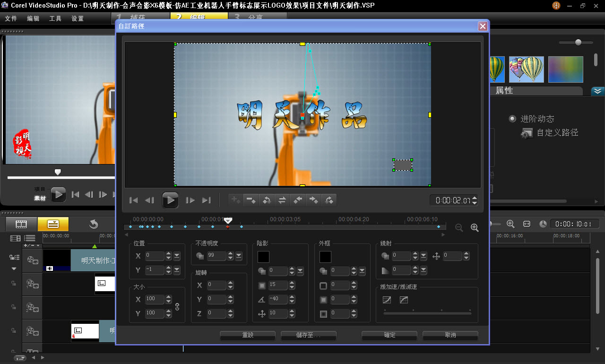This screenshot has width=605, height=364.
Task: Step to next frame in custom path dialog
Action: [190, 200]
